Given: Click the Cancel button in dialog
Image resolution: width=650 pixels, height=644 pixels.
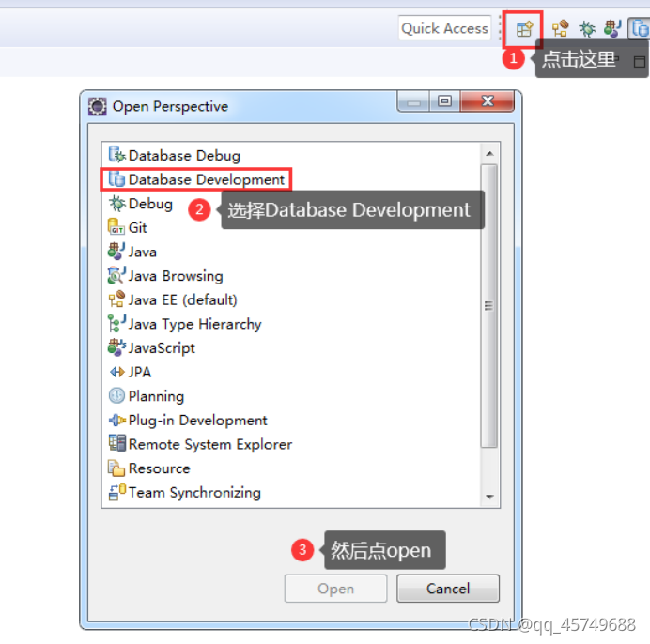Looking at the screenshot, I should point(448,588).
